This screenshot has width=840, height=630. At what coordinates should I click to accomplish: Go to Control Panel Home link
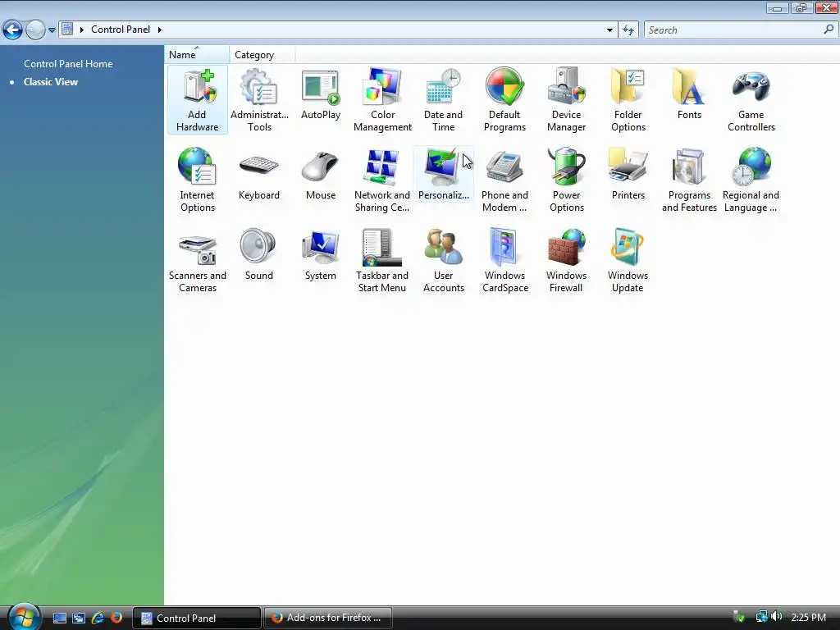[x=68, y=64]
